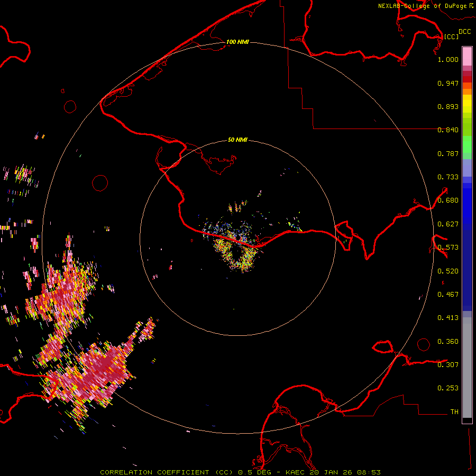The width and height of the screenshot is (476, 476).
Task: Click the 0.253 scale value
Action: point(448,388)
